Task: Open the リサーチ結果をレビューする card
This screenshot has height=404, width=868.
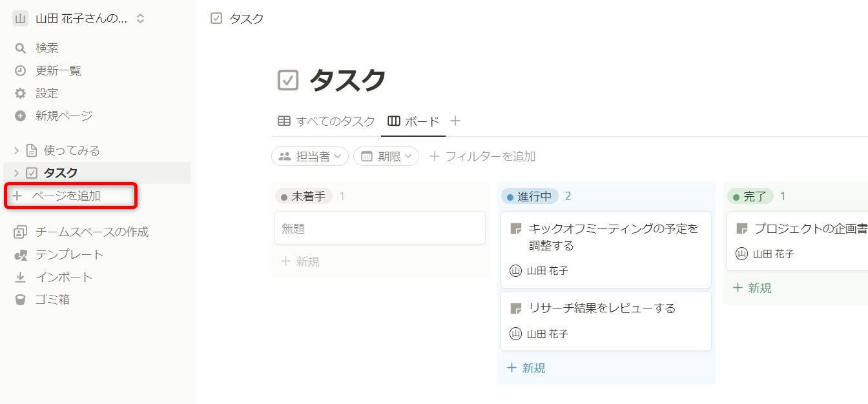Action: (x=602, y=308)
